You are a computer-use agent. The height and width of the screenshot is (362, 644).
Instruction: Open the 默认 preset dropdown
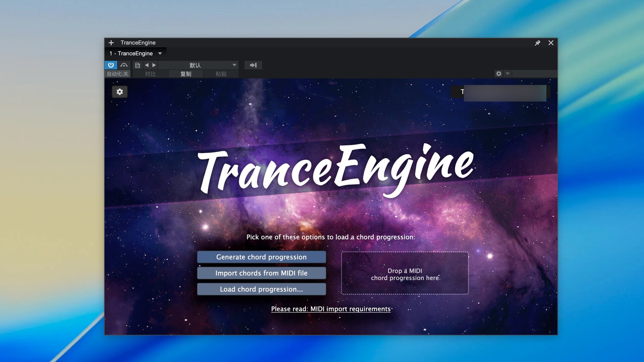pyautogui.click(x=198, y=65)
